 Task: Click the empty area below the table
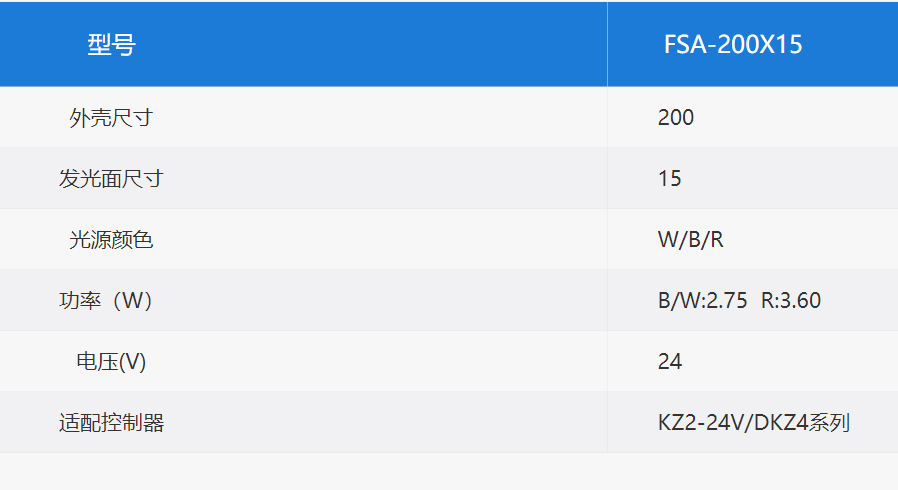click(x=449, y=472)
